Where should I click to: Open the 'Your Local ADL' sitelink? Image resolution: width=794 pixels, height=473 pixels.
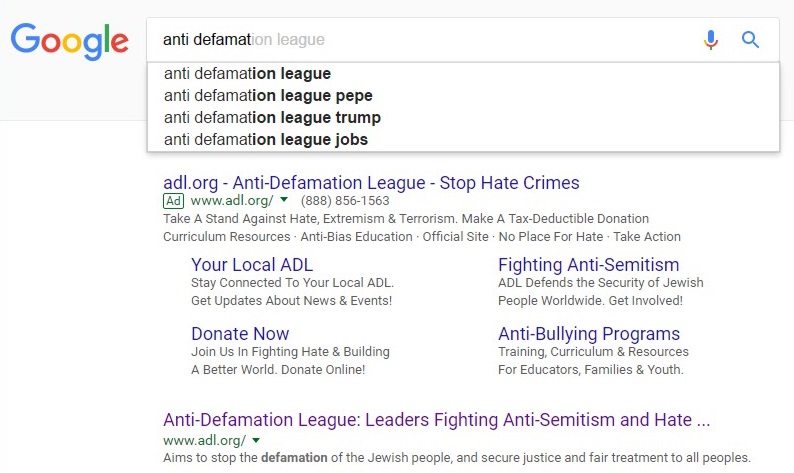click(x=252, y=265)
